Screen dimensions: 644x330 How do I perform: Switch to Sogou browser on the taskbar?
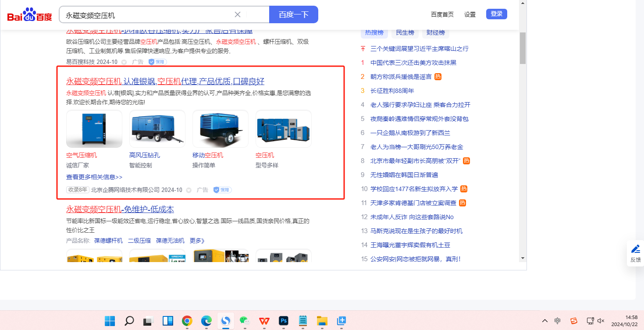point(226,321)
